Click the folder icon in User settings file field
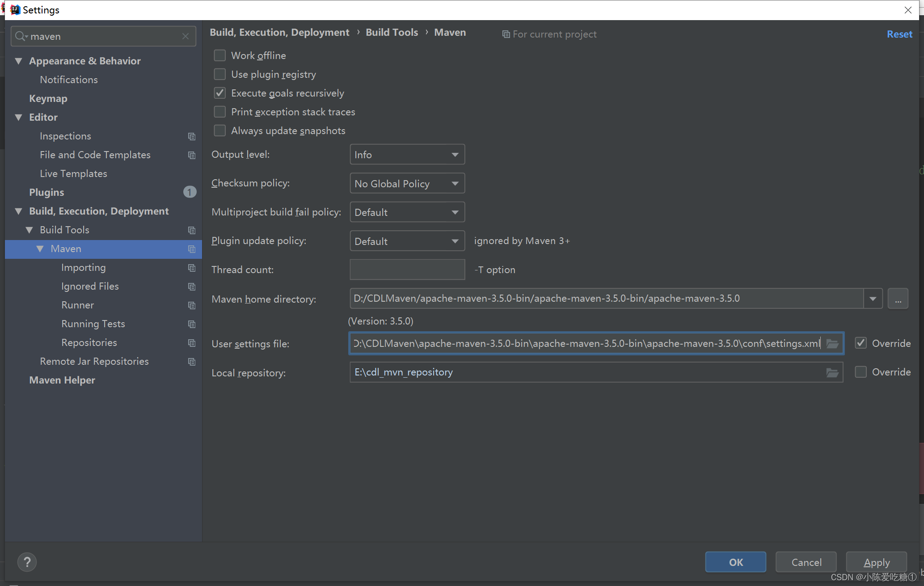The height and width of the screenshot is (586, 924). pyautogui.click(x=832, y=343)
